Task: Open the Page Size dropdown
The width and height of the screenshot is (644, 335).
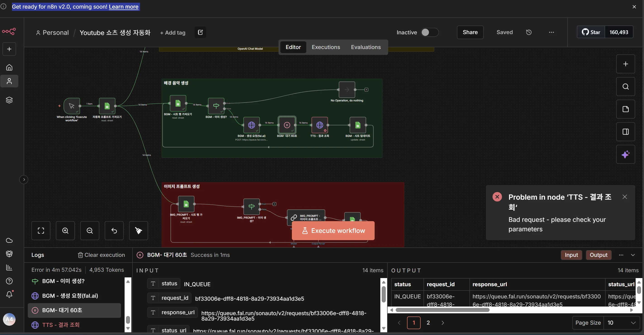Action: [621, 323]
